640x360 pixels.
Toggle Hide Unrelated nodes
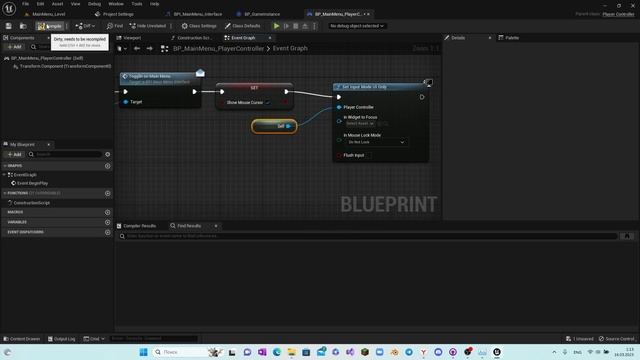[148, 26]
